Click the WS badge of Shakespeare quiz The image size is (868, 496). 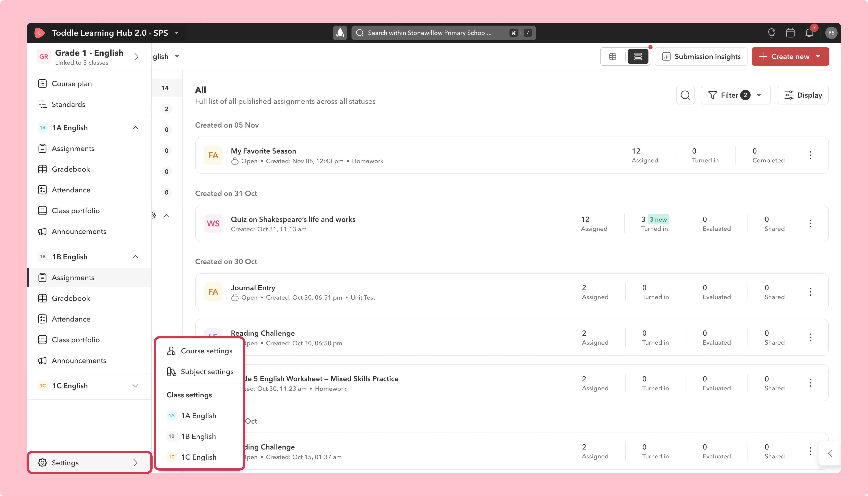pos(213,223)
